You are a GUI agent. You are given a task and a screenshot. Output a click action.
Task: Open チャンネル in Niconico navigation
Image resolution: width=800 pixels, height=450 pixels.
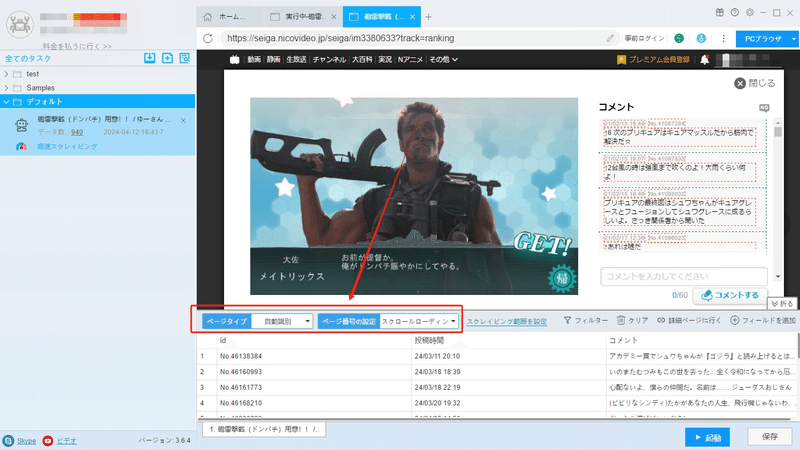click(329, 60)
